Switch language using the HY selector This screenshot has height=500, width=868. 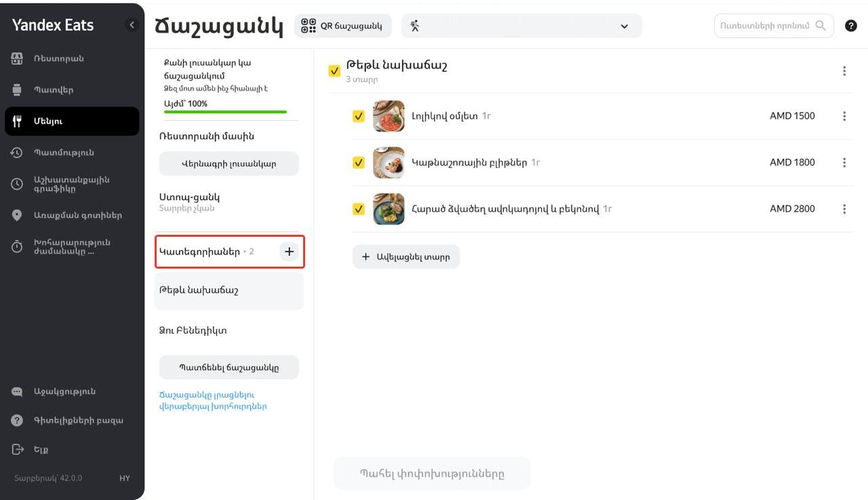click(x=125, y=478)
